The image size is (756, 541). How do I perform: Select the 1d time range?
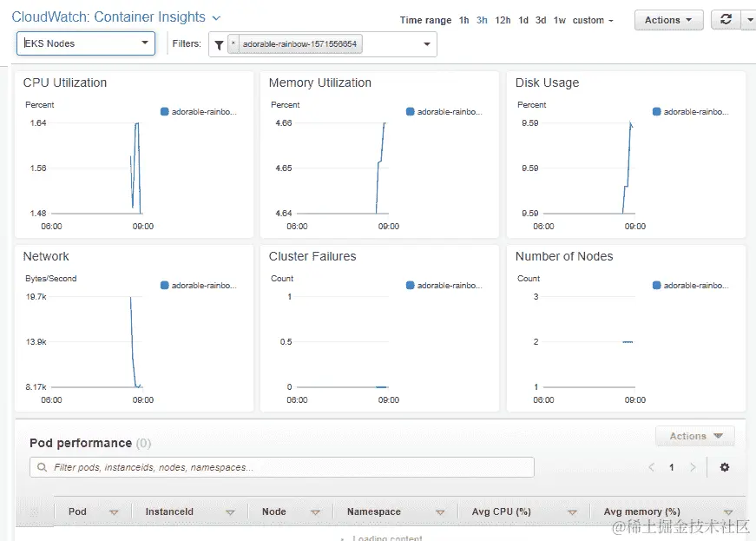523,20
